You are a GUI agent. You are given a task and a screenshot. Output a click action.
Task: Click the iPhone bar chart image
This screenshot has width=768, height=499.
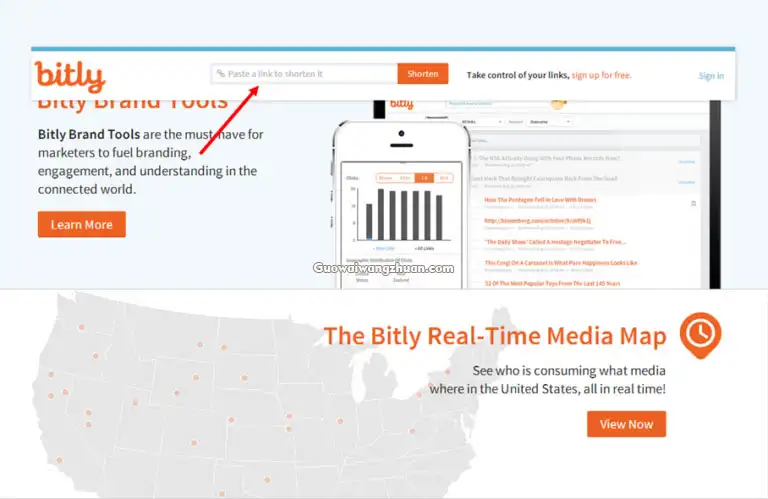(x=401, y=215)
